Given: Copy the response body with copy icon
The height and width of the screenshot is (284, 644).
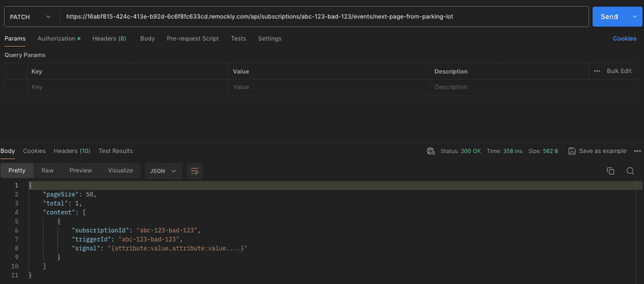Looking at the screenshot, I should (610, 171).
